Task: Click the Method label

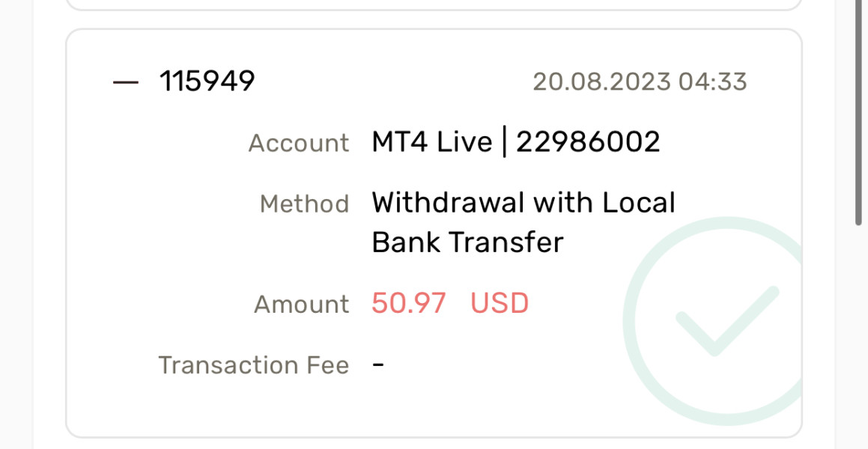Action: point(304,204)
